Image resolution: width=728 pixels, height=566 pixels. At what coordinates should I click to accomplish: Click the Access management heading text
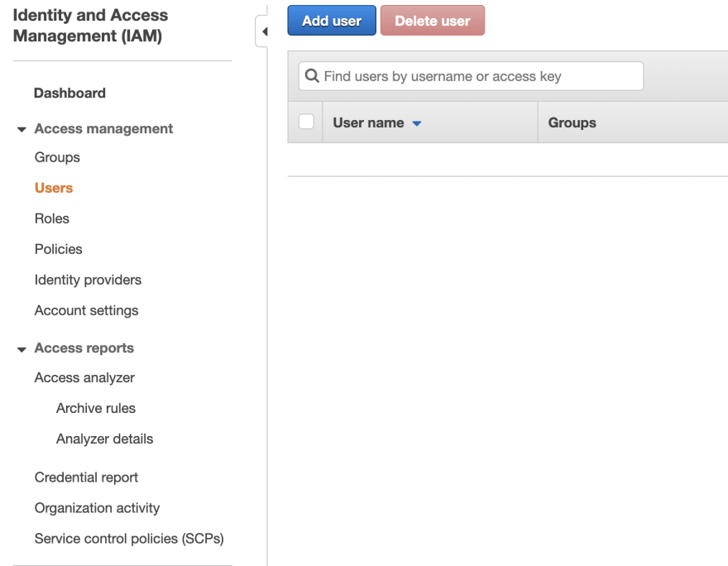(x=103, y=128)
